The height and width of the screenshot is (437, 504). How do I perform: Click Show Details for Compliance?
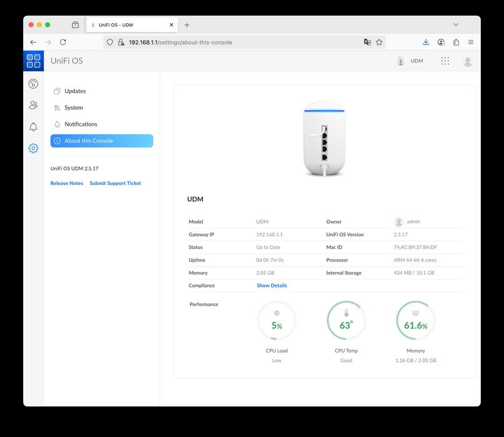(x=272, y=285)
